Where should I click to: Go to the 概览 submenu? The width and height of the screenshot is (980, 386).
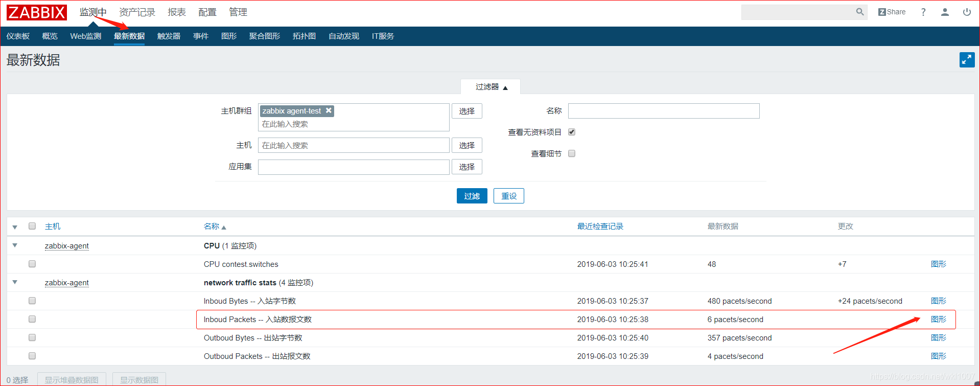pyautogui.click(x=50, y=36)
